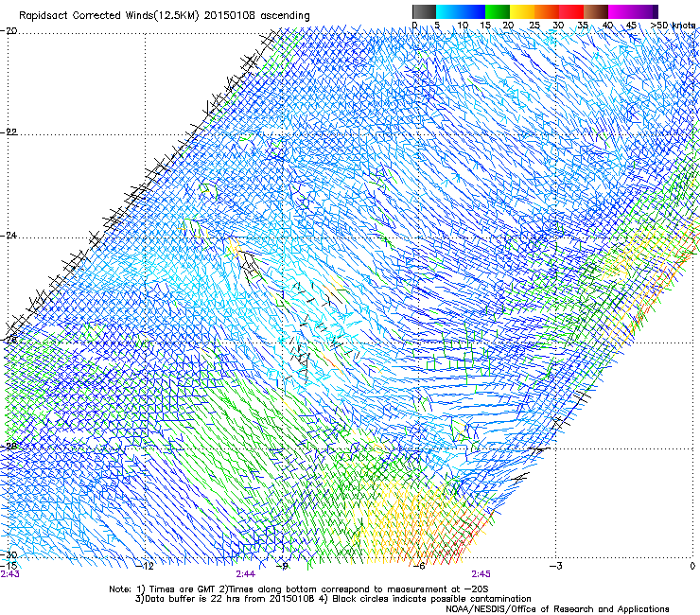This screenshot has width=700, height=615.
Task: Click the '2:43' swath time label
Action: click(9, 574)
